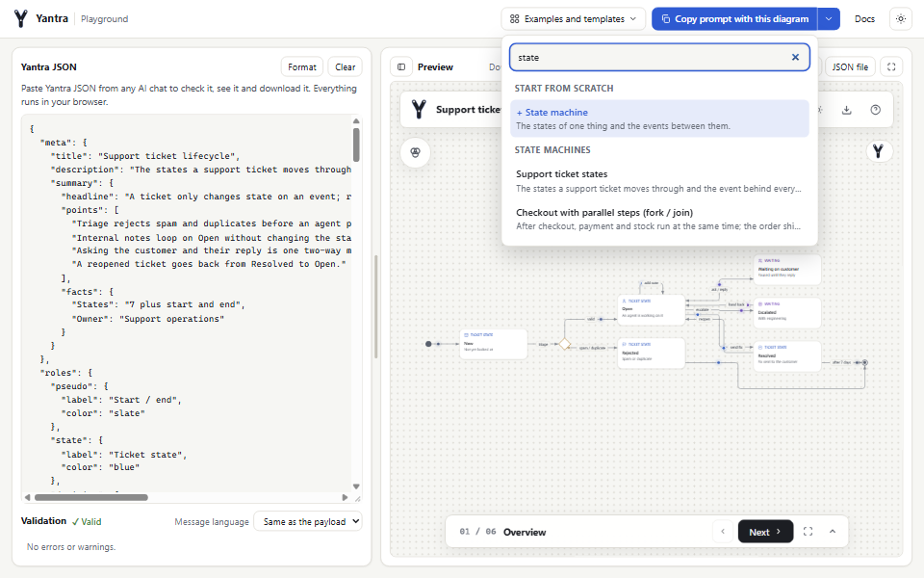The image size is (924, 578).
Task: Click the editor scroll down arrow
Action: coord(356,486)
